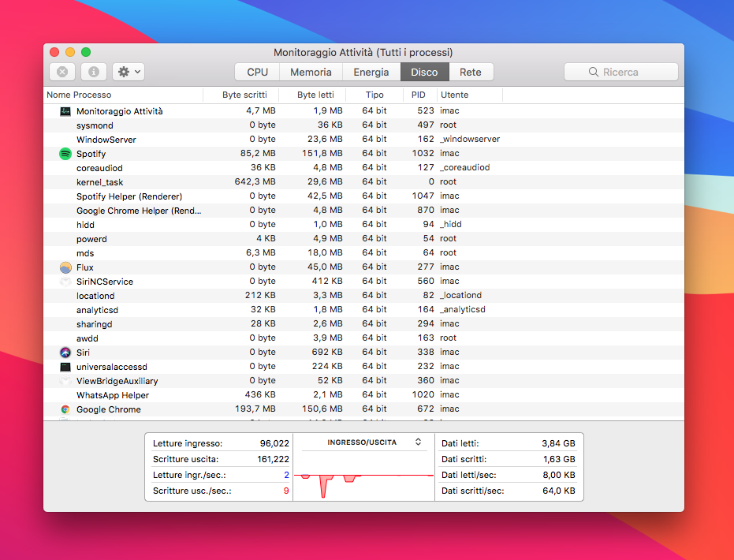Select the coreaudiod process row
Screen dimensions: 734x560
[x=363, y=168]
